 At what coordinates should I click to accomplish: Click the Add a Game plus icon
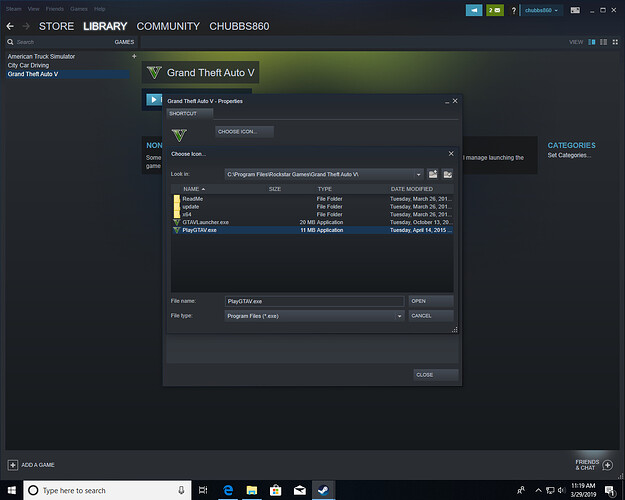coord(13,465)
